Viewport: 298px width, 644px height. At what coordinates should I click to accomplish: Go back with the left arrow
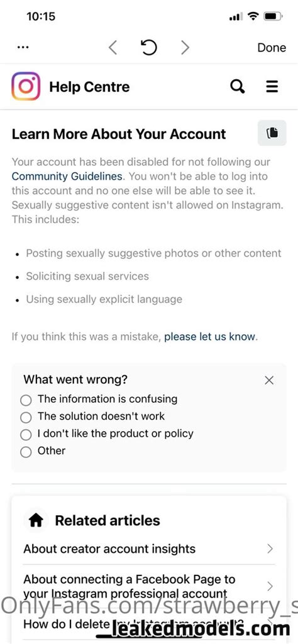coord(113,48)
